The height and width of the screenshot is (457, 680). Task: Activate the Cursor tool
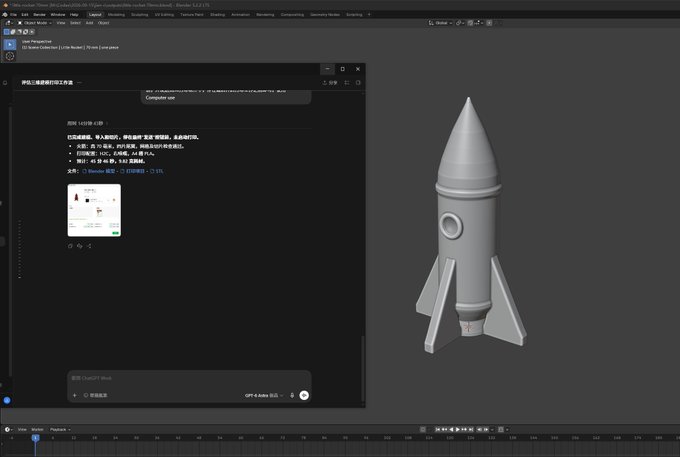(x=10, y=56)
